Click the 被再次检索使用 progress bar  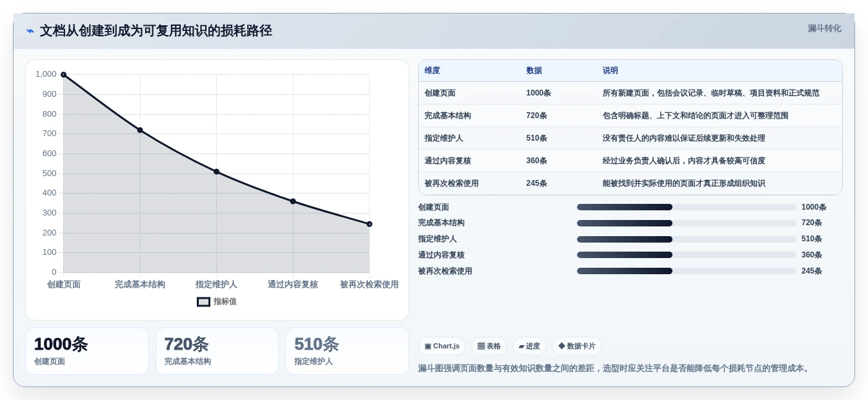[687, 271]
